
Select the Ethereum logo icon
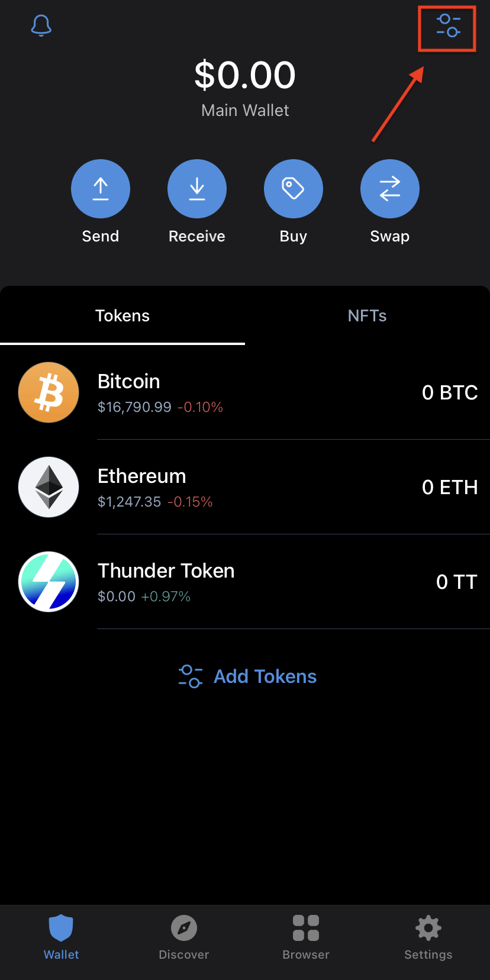(49, 487)
